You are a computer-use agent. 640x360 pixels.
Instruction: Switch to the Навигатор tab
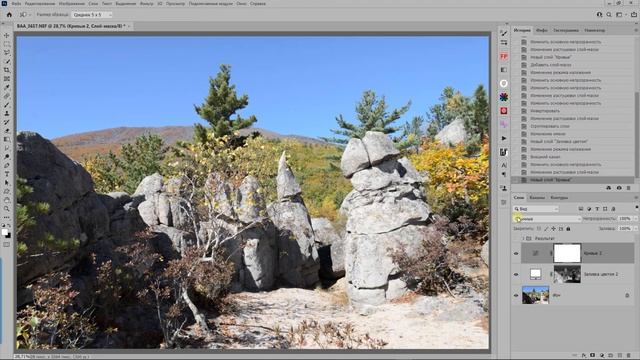click(595, 30)
